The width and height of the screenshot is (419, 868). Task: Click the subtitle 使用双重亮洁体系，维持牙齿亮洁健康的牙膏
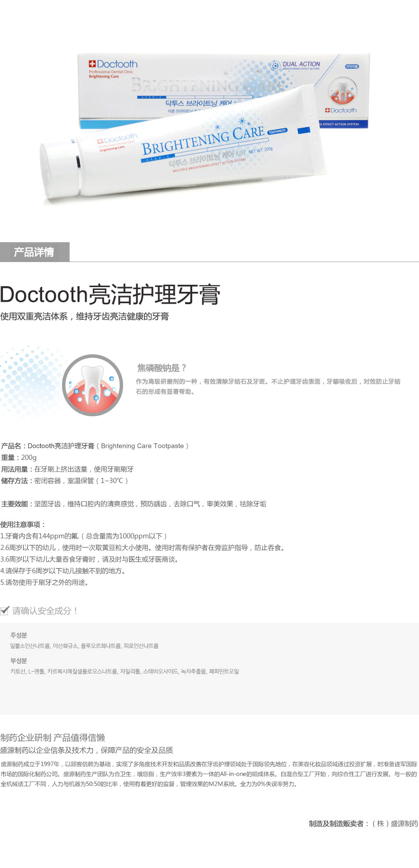pos(85,316)
